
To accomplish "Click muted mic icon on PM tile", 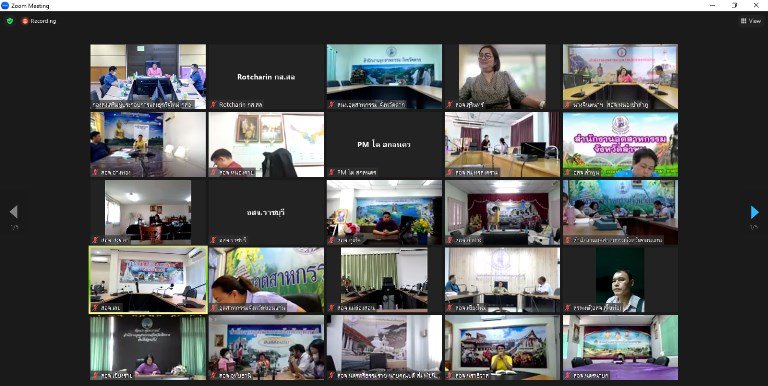I will (x=332, y=172).
